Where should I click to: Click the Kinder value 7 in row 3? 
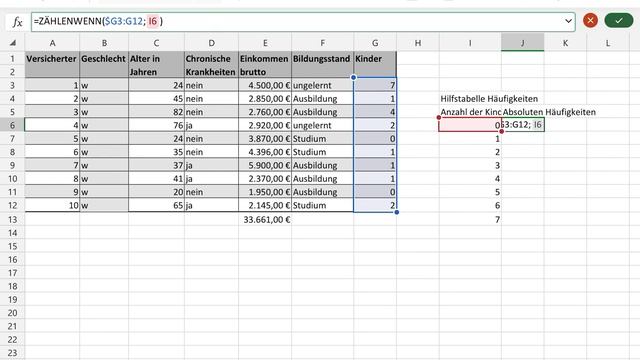point(375,85)
